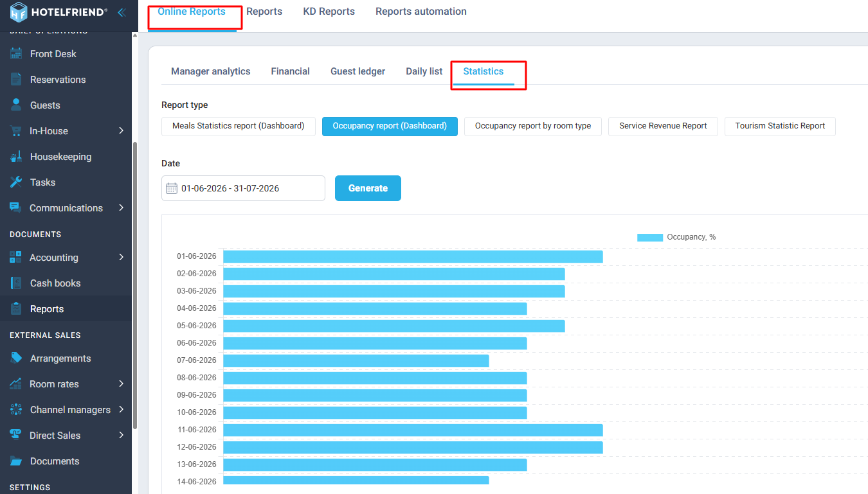Open Front Desk from sidebar

(x=53, y=54)
